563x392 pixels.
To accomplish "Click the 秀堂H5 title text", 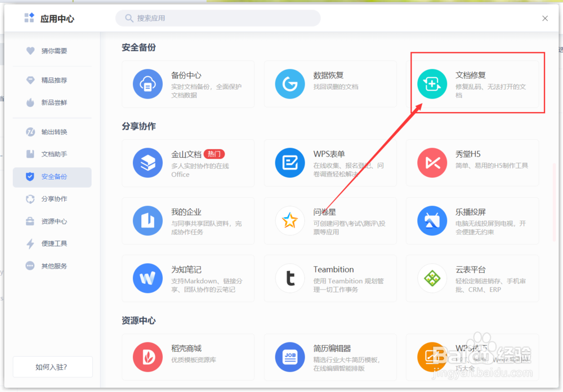I will (468, 154).
